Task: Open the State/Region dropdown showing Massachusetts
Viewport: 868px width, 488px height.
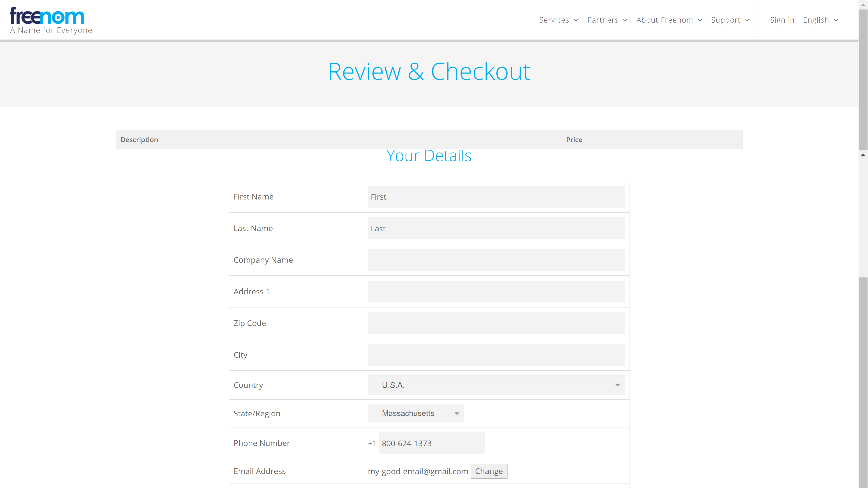Action: pos(416,413)
